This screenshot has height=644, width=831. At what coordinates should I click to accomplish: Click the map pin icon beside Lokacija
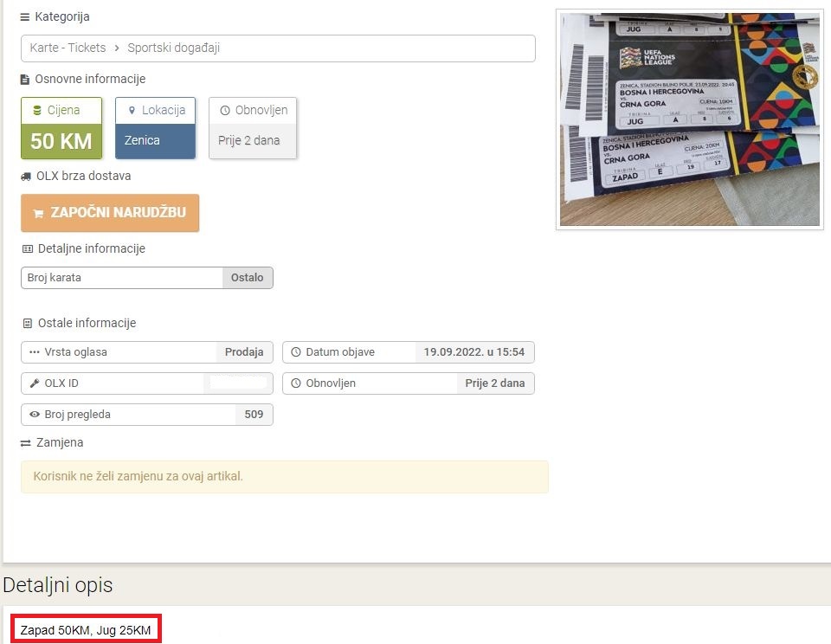[x=132, y=111]
